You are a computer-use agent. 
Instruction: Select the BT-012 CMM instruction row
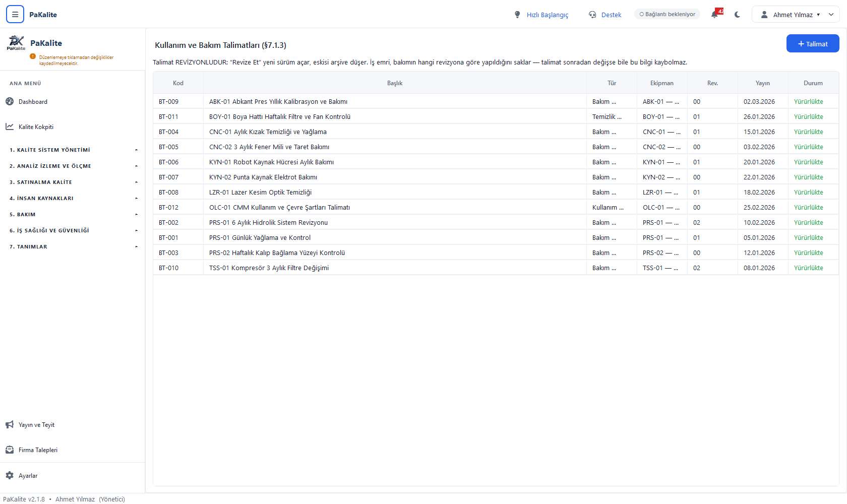pos(496,207)
